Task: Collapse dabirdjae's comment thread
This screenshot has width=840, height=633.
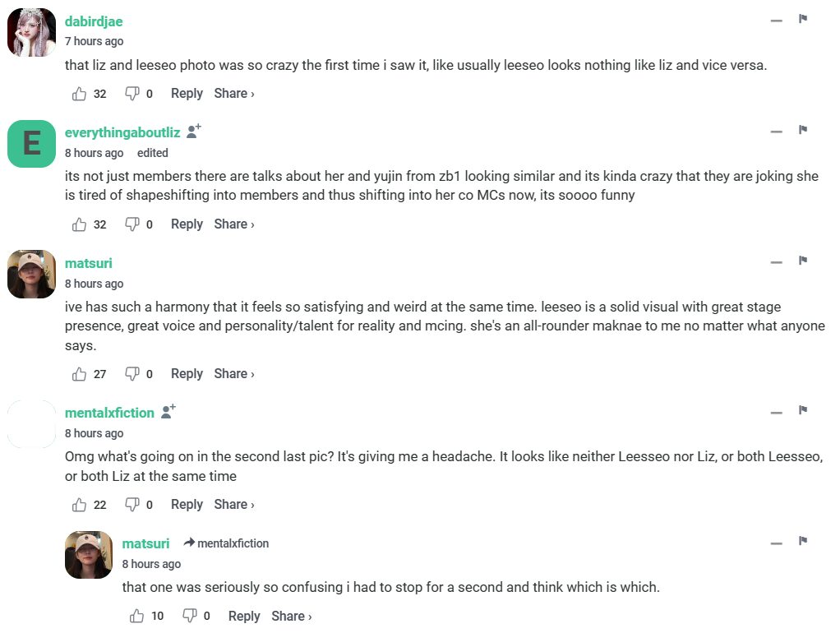Action: 776,20
